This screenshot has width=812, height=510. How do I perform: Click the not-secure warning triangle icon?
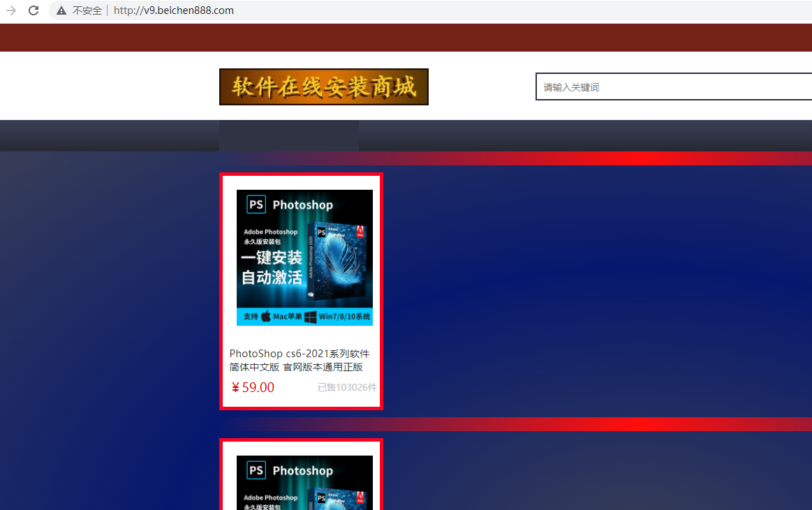tap(61, 10)
